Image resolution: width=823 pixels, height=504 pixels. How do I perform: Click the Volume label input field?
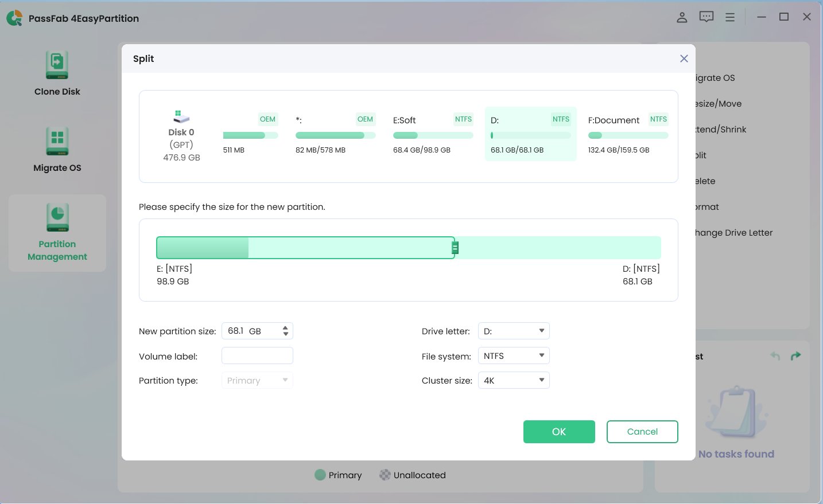pos(257,356)
